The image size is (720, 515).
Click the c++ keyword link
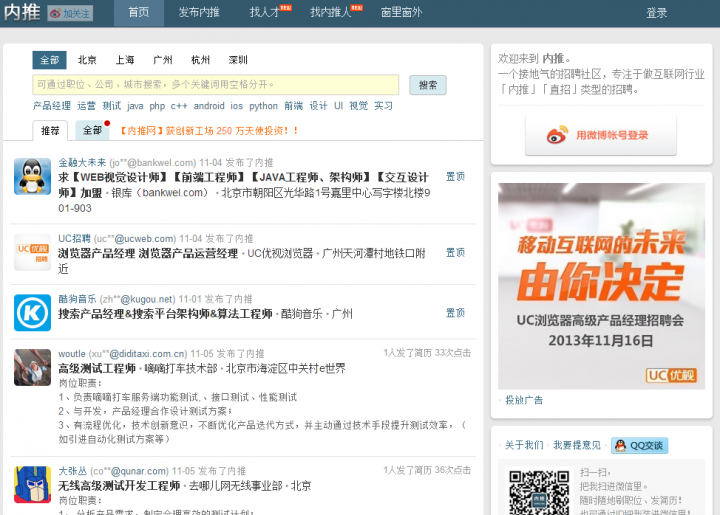179,106
